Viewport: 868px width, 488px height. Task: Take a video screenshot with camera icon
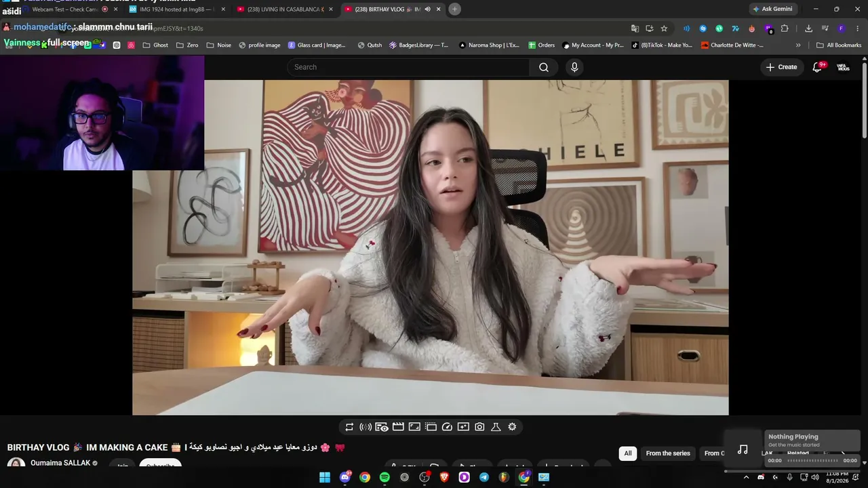tap(479, 427)
